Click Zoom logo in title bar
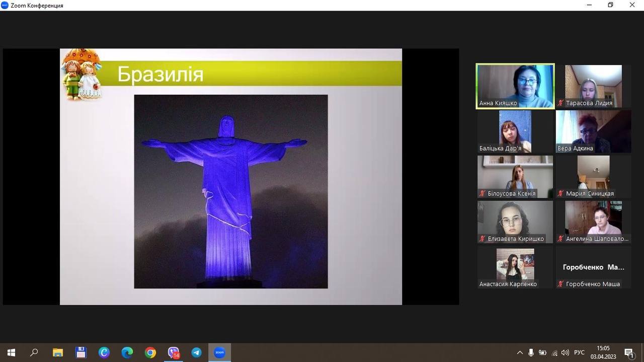 5,5
